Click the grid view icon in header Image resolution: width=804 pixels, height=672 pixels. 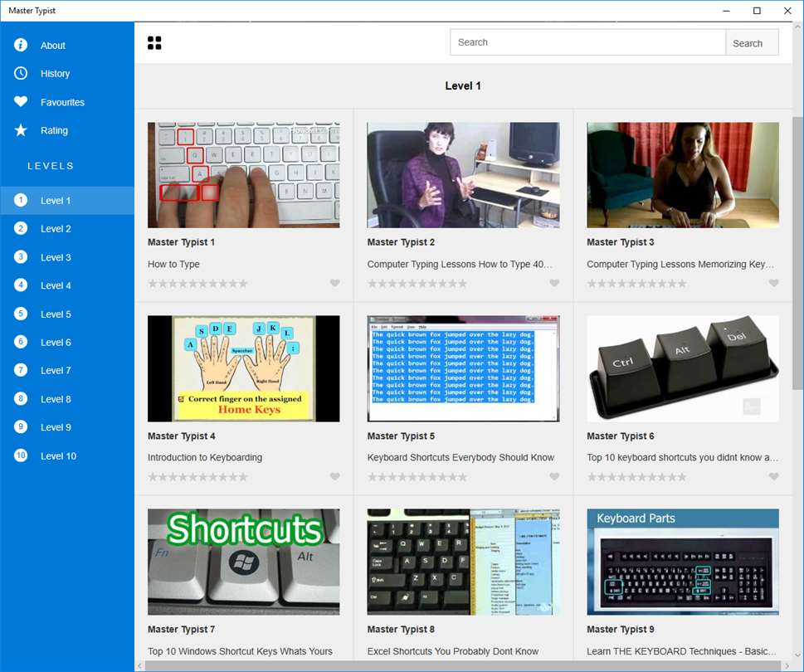[154, 43]
